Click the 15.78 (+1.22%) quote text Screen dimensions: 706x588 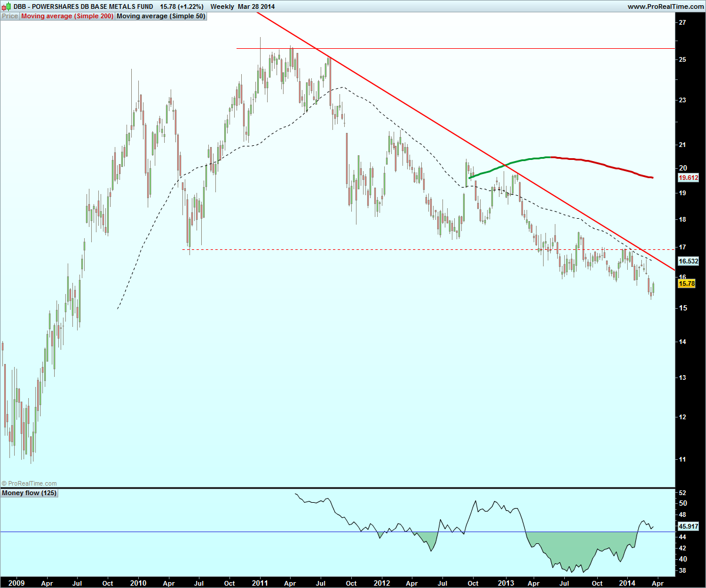point(182,6)
